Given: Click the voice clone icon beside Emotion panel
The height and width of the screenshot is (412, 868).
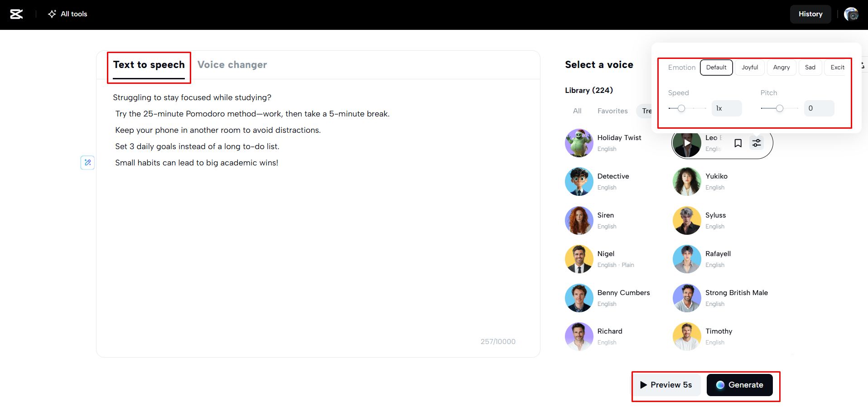Looking at the screenshot, I should [x=863, y=65].
